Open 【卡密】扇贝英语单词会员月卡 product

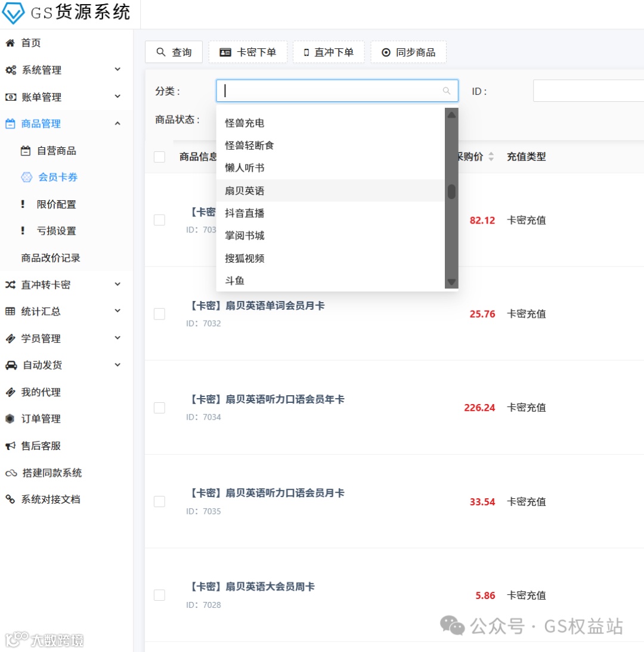[256, 306]
